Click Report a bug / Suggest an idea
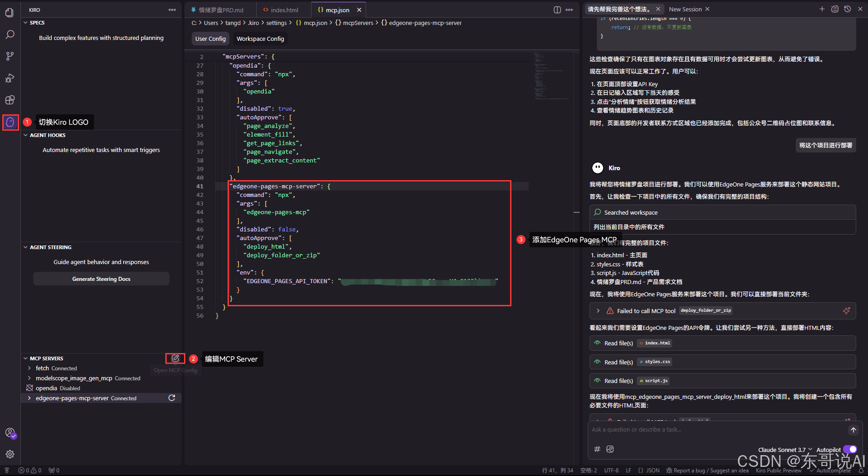868x476 pixels. point(707,471)
